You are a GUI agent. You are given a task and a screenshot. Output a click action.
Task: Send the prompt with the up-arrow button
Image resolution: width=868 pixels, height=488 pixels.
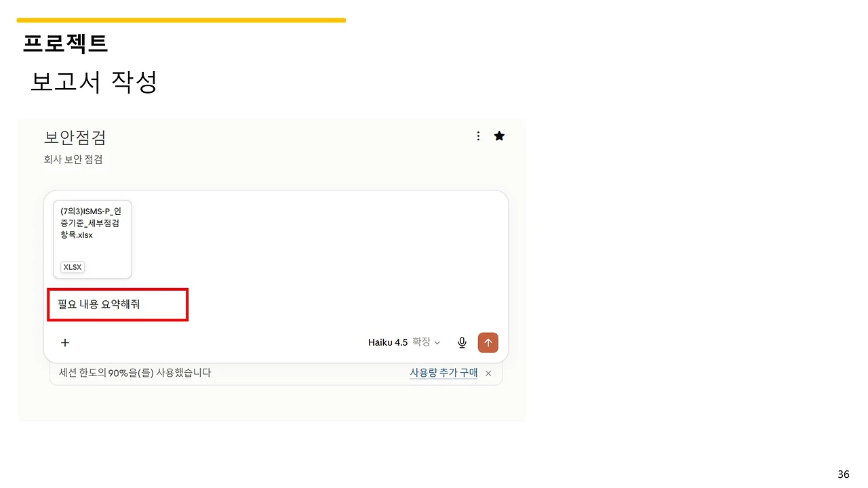tap(488, 342)
